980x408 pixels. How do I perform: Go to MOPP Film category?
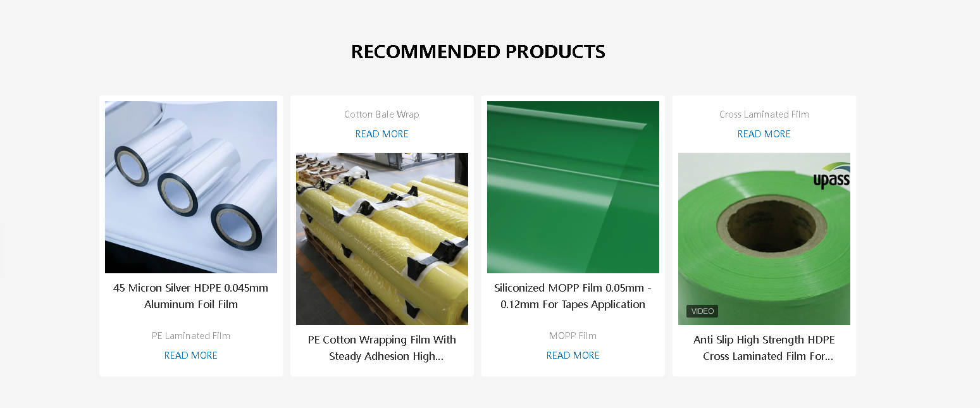[x=573, y=336]
